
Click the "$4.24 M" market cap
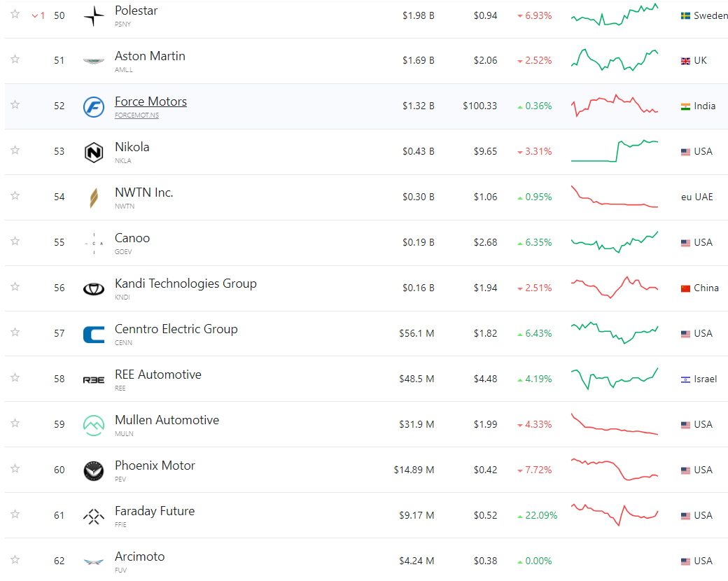(x=416, y=561)
